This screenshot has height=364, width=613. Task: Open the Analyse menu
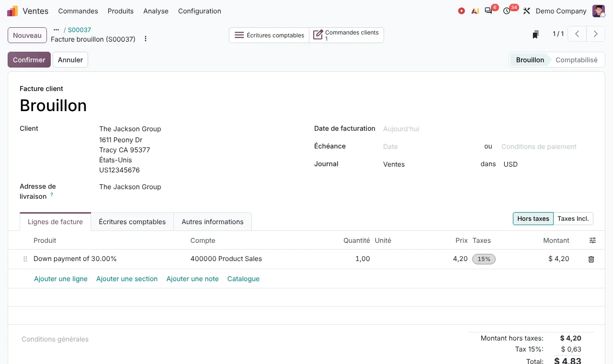tap(156, 11)
